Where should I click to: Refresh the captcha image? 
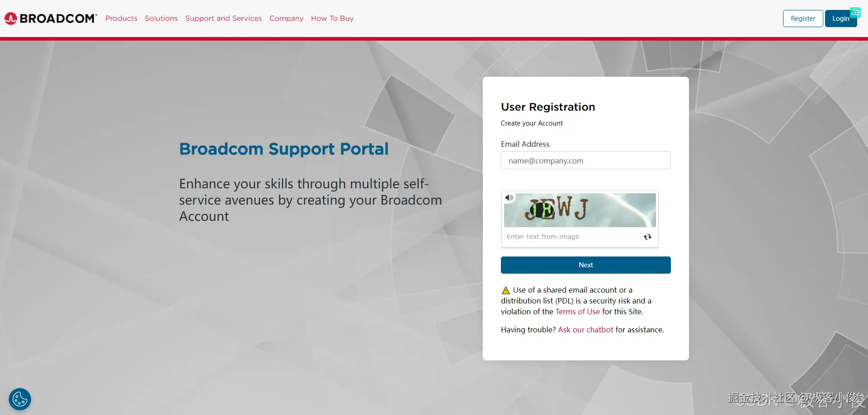(x=647, y=237)
